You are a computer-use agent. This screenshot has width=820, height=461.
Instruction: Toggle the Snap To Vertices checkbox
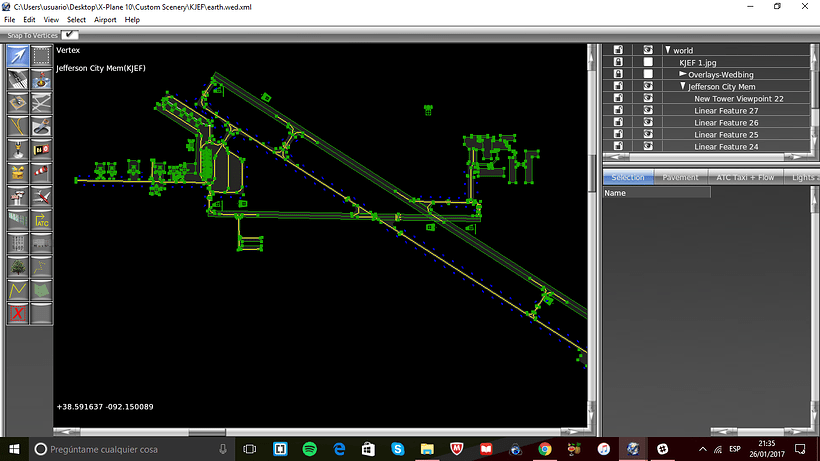70,34
